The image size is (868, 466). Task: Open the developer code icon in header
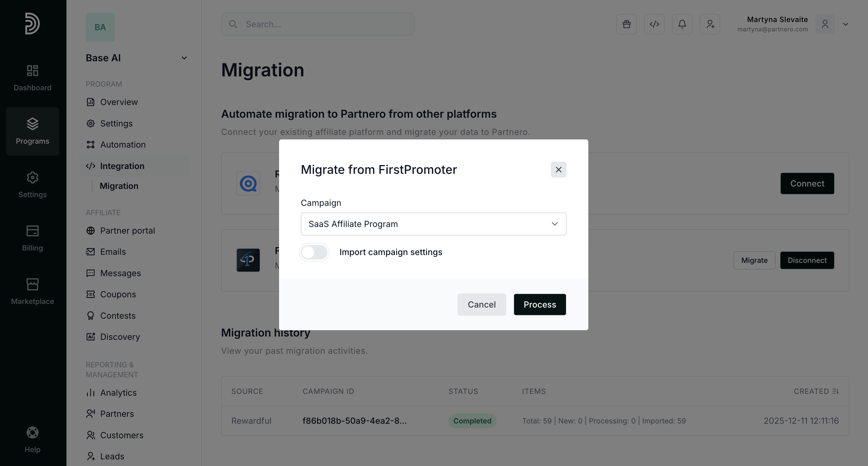pos(654,24)
